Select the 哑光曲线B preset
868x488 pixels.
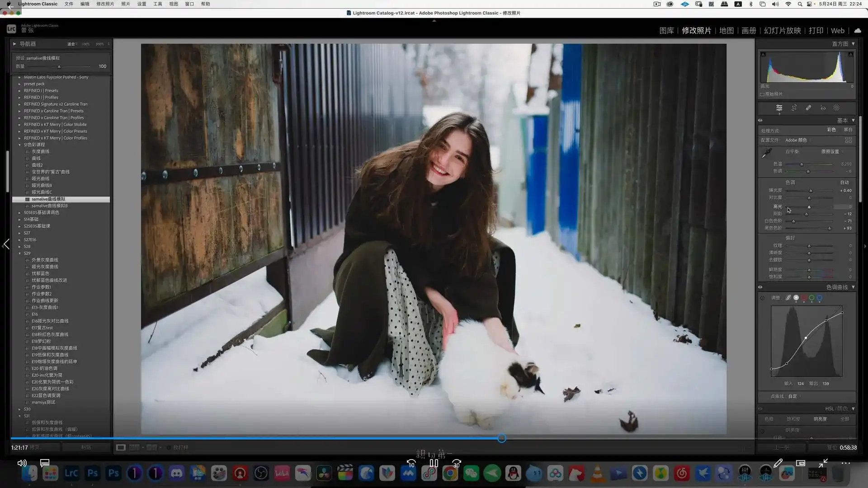[42, 186]
